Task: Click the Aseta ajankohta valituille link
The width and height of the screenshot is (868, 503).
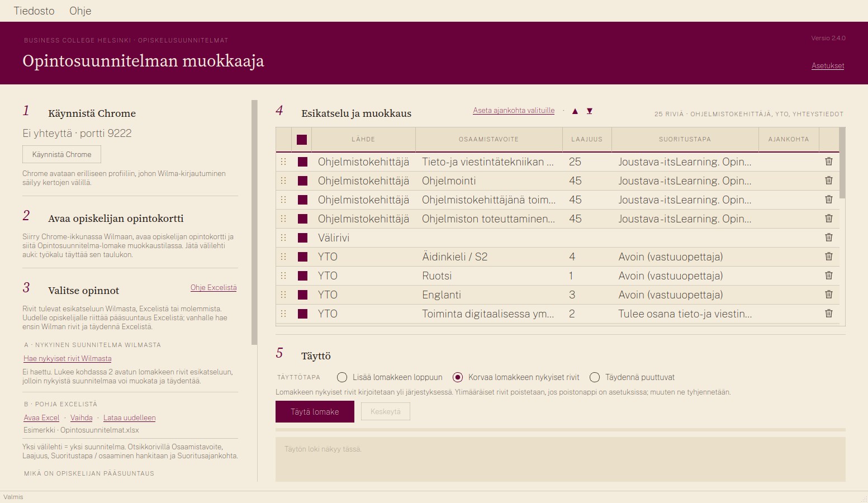Action: [514, 111]
